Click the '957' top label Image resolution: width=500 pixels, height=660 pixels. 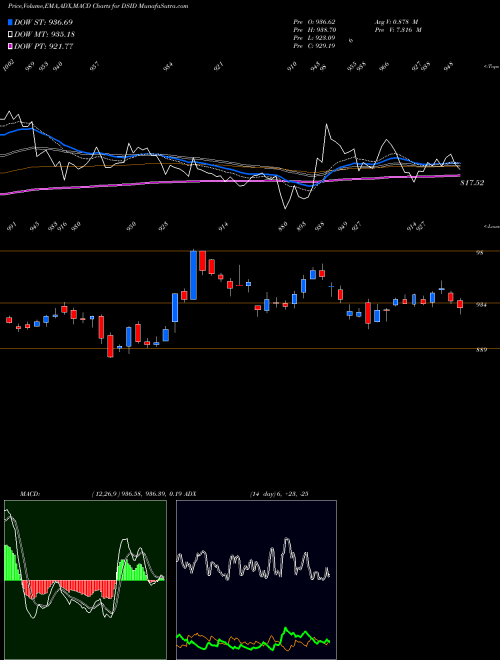pos(95,66)
